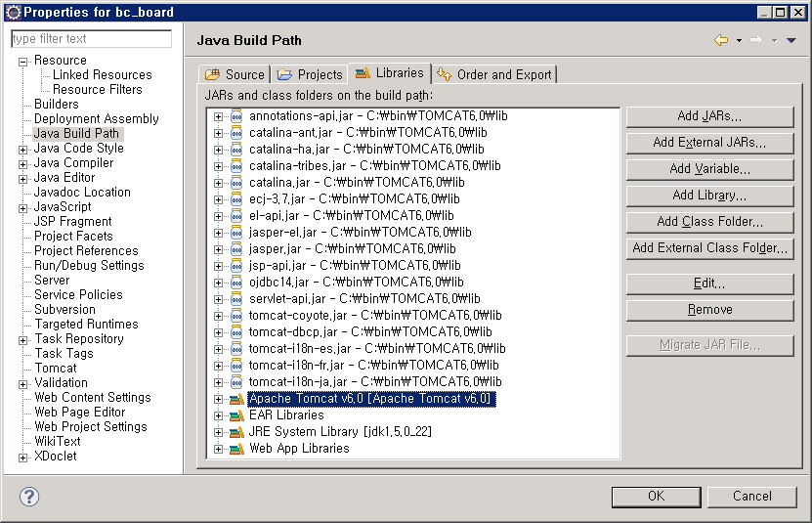Open the view menu dropdown arrow
Image resolution: width=812 pixels, height=523 pixels.
791,40
